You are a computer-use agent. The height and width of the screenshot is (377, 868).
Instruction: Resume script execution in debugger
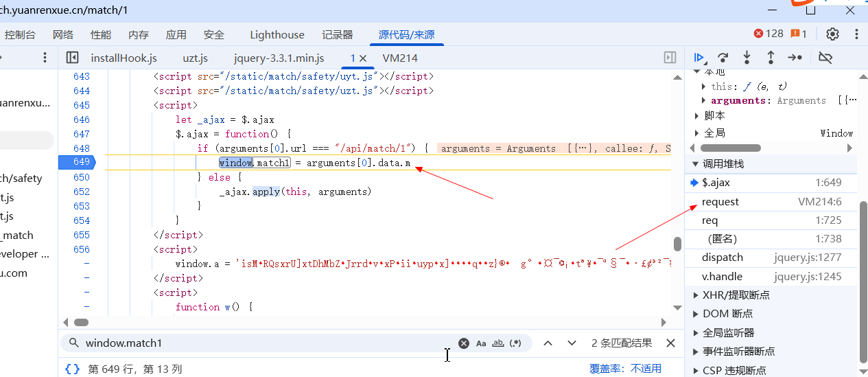699,58
